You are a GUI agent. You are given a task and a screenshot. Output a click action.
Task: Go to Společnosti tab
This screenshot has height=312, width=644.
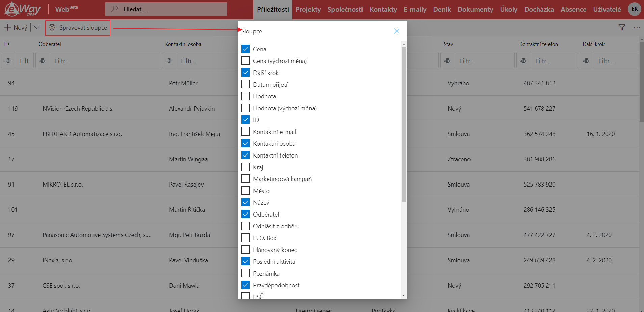coord(345,9)
